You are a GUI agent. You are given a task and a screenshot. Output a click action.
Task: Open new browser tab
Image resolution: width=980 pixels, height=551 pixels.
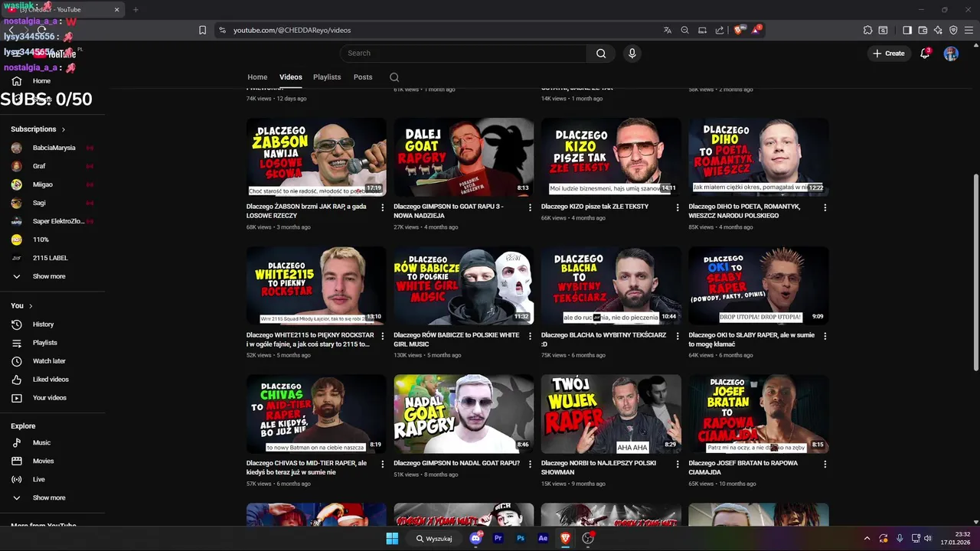(x=136, y=10)
